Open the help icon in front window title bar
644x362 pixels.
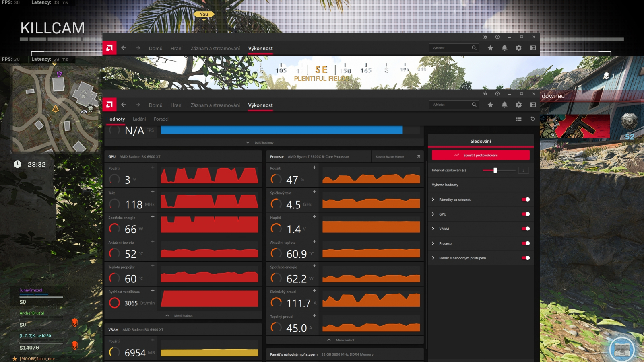click(497, 94)
